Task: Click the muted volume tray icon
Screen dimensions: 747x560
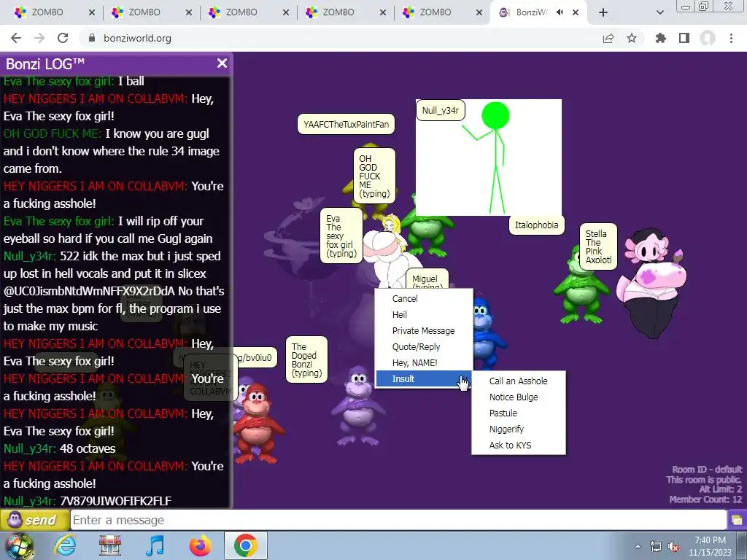Action: 673,547
